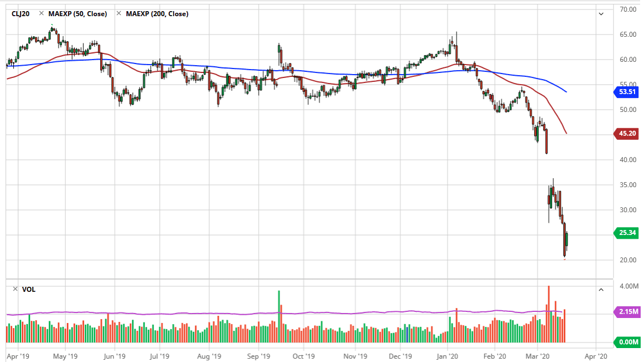
Task: Click the May '19 date label
Action: (65, 356)
